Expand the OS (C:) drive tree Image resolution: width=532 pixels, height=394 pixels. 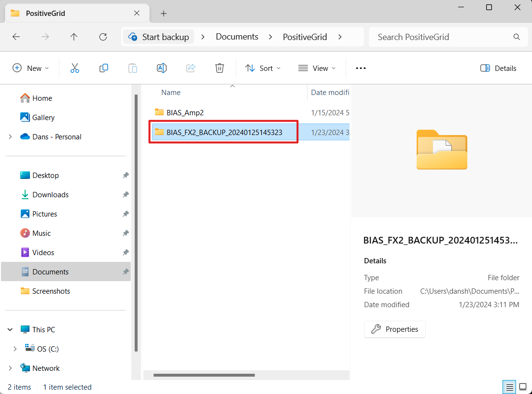coord(15,349)
